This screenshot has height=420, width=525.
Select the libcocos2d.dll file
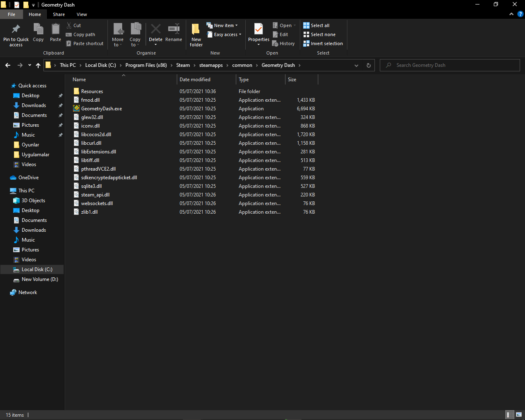(x=96, y=135)
